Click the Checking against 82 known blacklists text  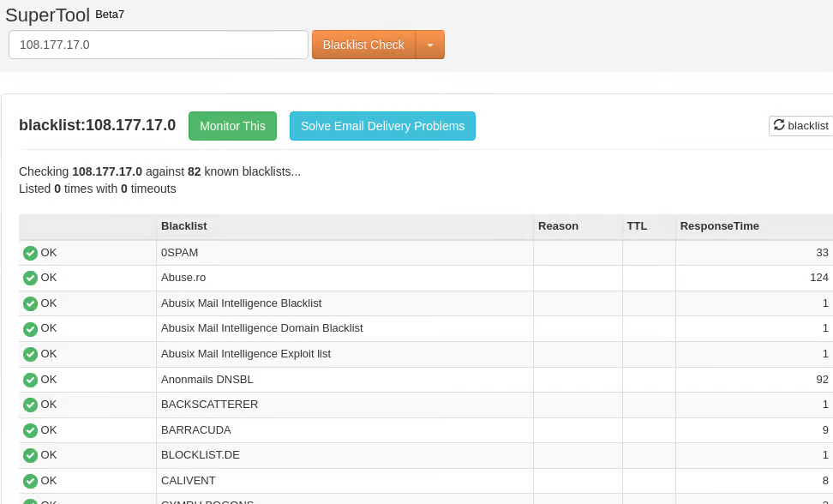coord(160,171)
